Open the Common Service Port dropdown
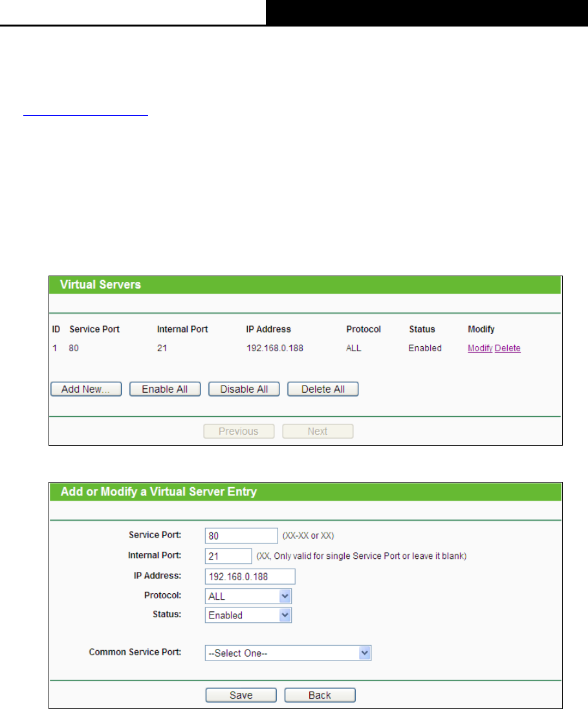Screen dimensions: 588x709 click(x=288, y=653)
